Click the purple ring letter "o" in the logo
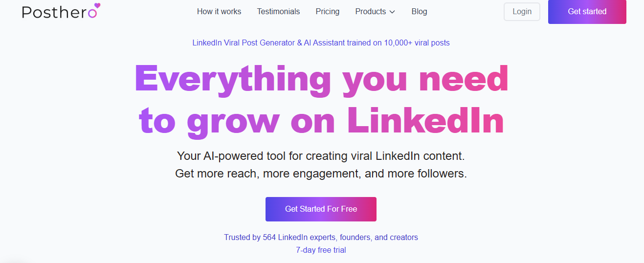644x263 pixels. (x=92, y=13)
